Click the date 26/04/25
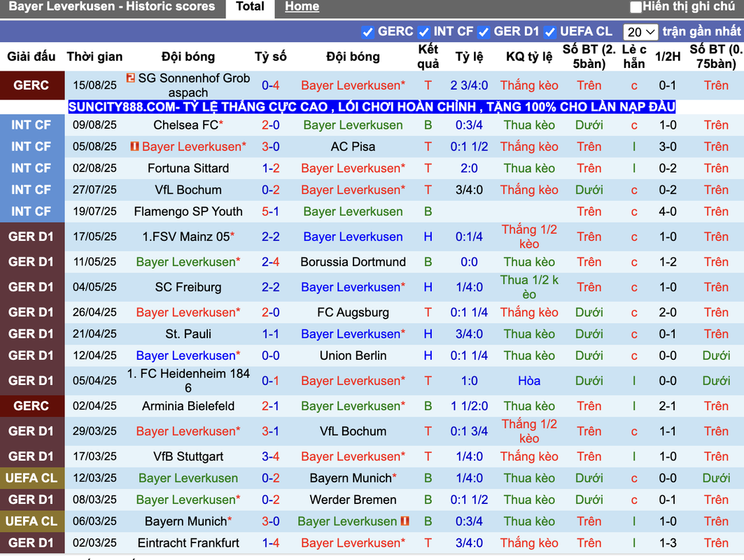Screen dimensions: 744x560 [94, 313]
